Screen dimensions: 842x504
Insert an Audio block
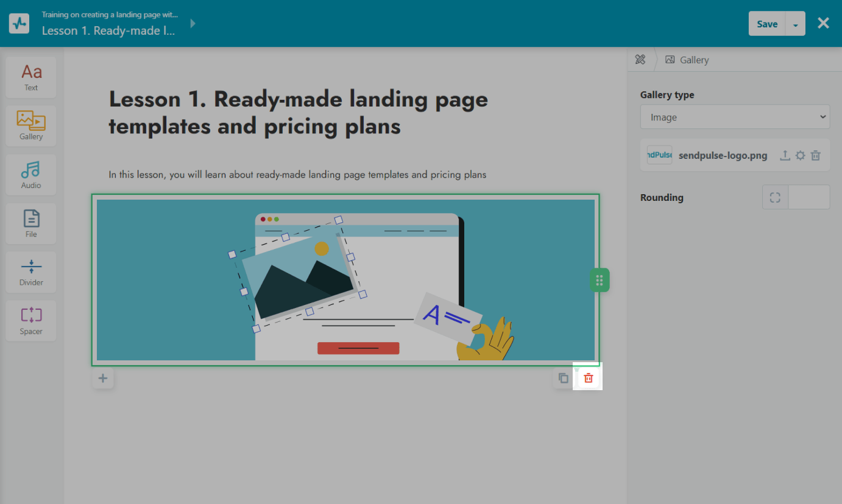point(31,175)
